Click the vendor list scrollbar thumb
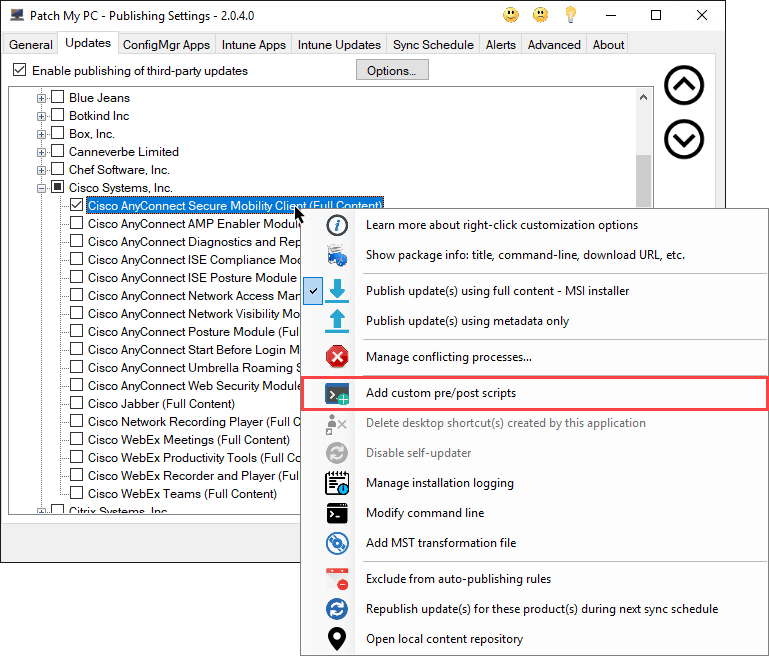The image size is (769, 656). (x=643, y=180)
